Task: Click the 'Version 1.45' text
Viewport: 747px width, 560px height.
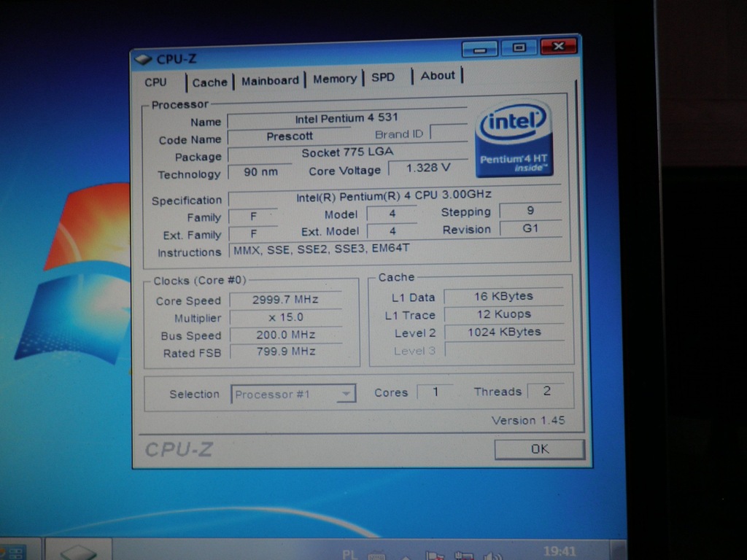Action: click(x=528, y=421)
